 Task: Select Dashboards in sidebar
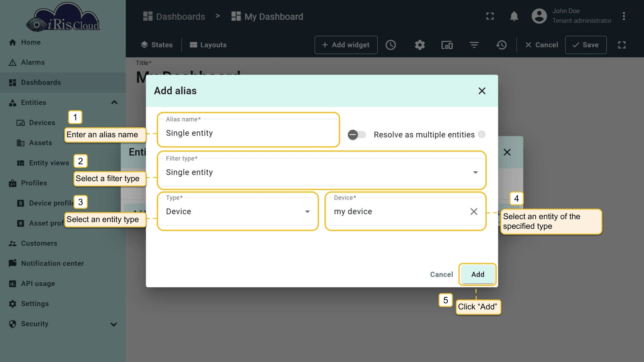point(63,82)
